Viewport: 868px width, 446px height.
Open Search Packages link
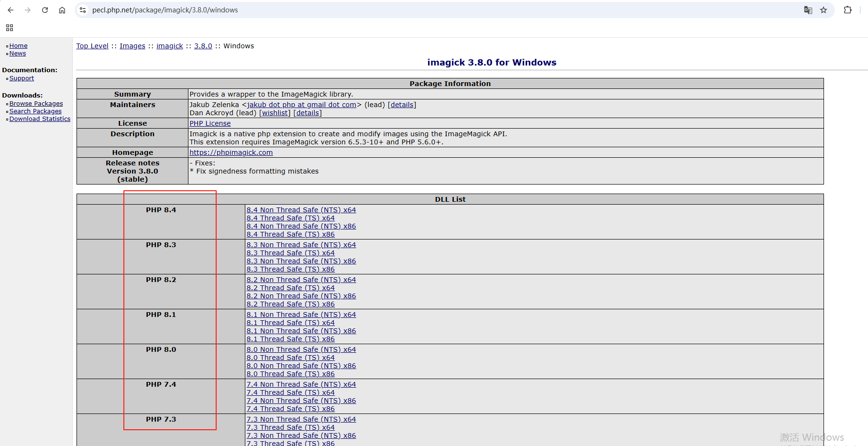coord(35,111)
